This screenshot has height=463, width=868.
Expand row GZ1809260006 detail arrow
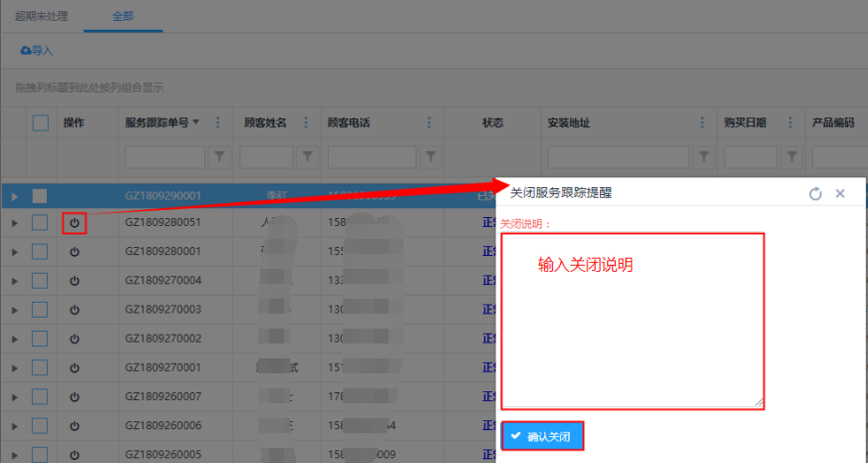coord(14,425)
